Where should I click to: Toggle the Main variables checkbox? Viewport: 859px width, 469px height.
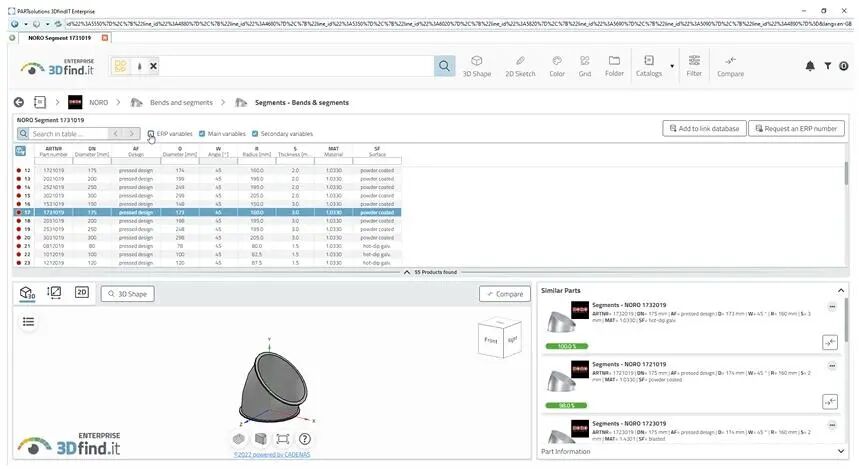(x=202, y=134)
